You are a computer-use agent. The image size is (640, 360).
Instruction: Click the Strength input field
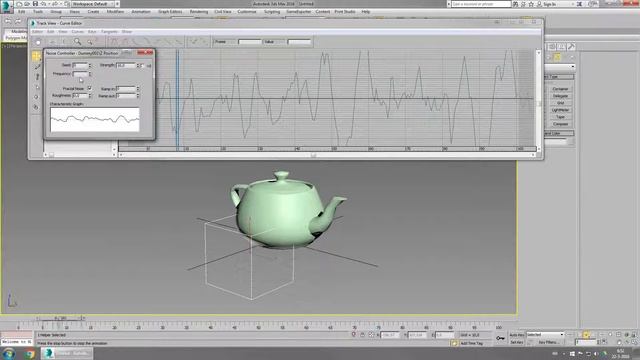coord(126,65)
